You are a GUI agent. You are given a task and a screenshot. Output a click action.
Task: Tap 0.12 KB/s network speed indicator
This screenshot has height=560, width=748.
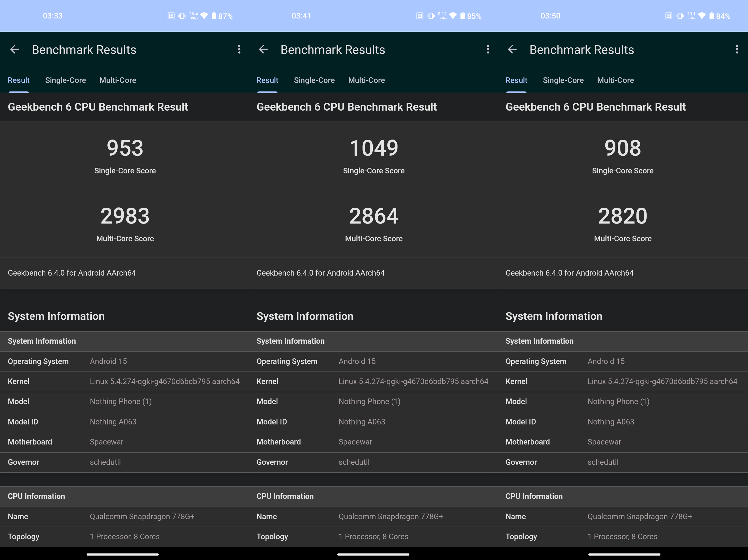tap(442, 16)
